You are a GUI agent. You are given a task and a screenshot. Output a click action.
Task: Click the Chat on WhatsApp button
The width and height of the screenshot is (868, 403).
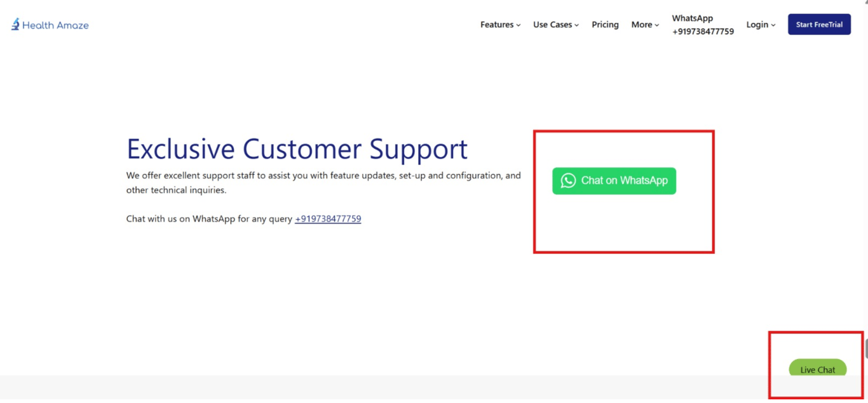(x=614, y=181)
